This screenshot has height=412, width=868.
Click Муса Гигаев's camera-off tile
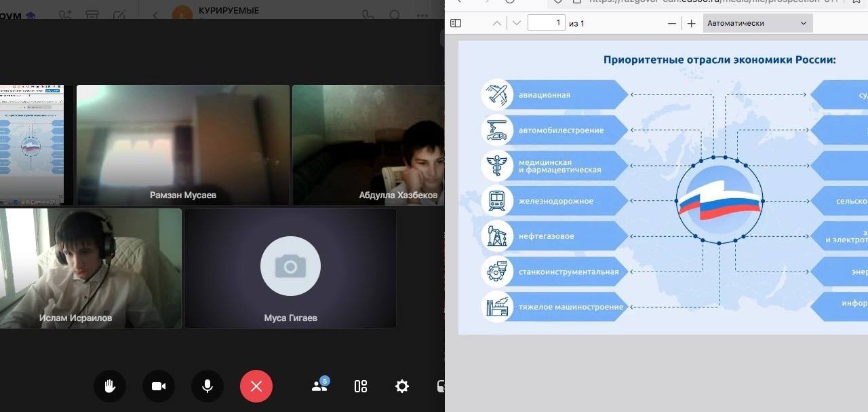pyautogui.click(x=290, y=268)
